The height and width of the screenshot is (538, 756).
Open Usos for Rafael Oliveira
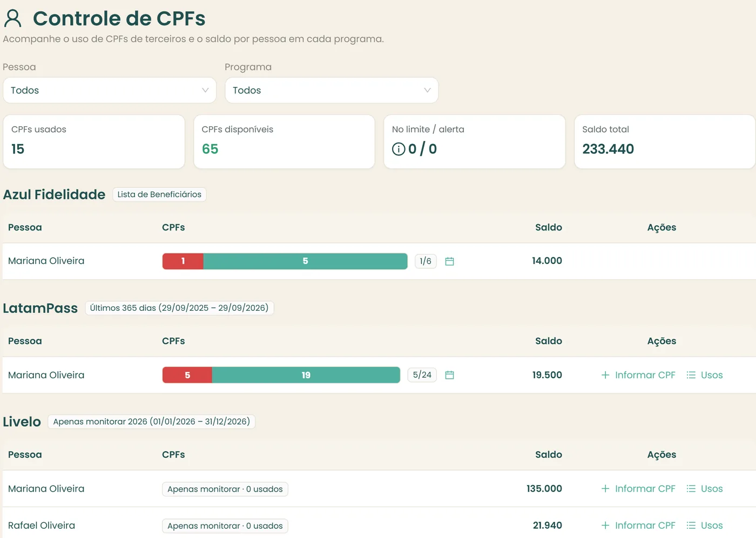point(705,525)
